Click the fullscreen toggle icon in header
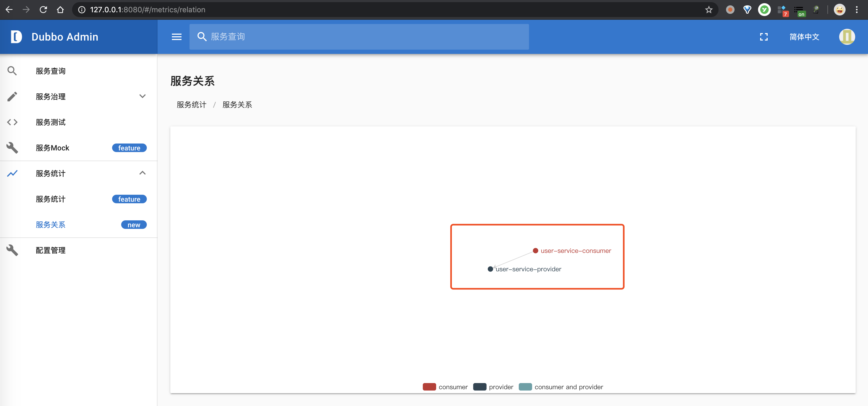868x406 pixels. [764, 37]
